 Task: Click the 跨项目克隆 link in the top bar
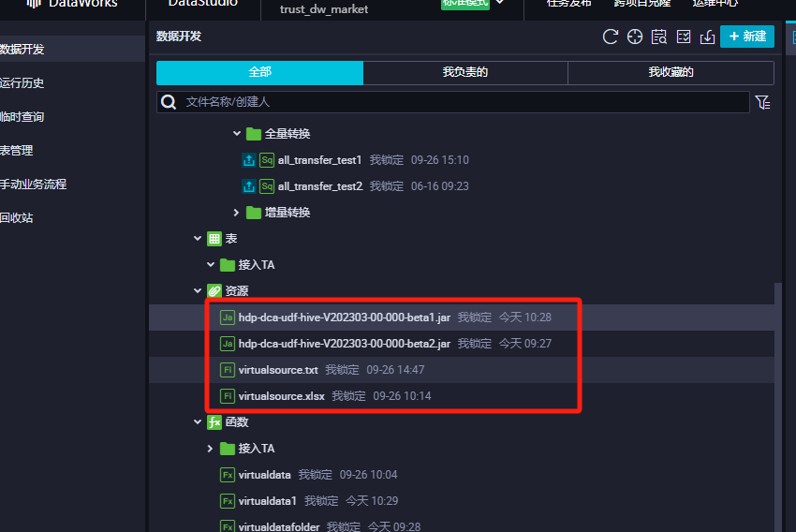click(642, 3)
